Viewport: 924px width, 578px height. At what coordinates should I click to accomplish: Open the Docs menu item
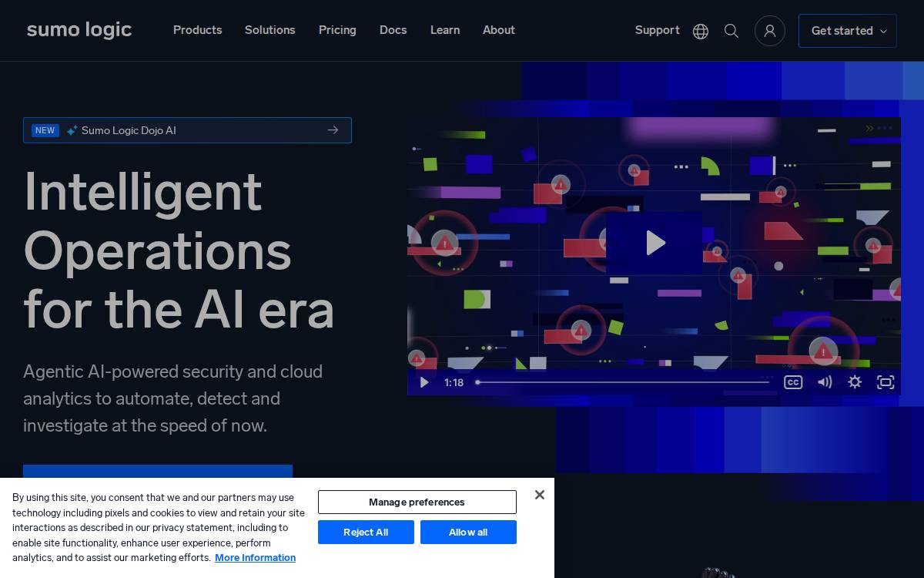[x=393, y=30]
